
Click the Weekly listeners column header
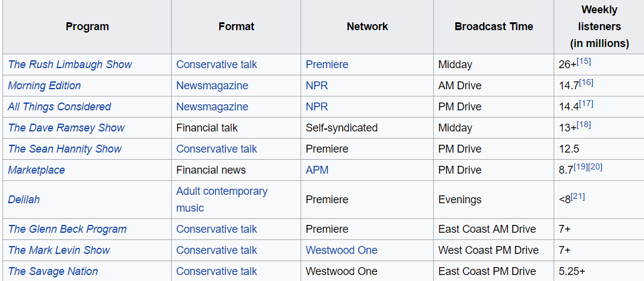(x=599, y=27)
